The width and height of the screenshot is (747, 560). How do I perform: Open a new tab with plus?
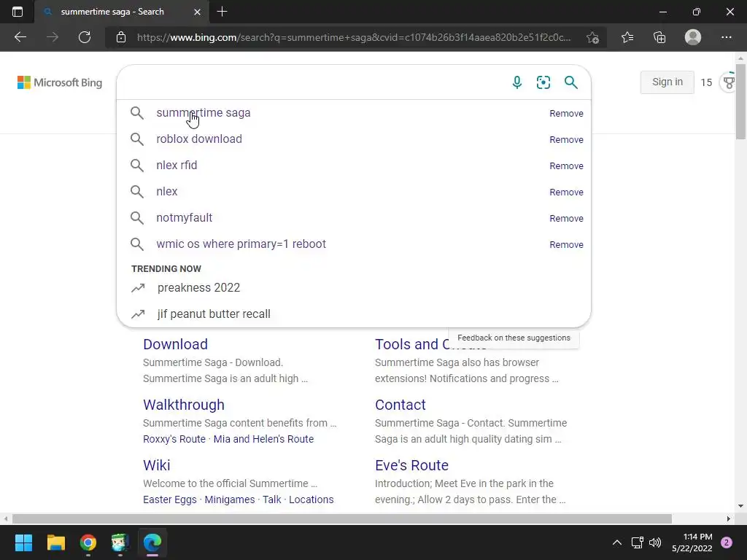click(x=222, y=12)
